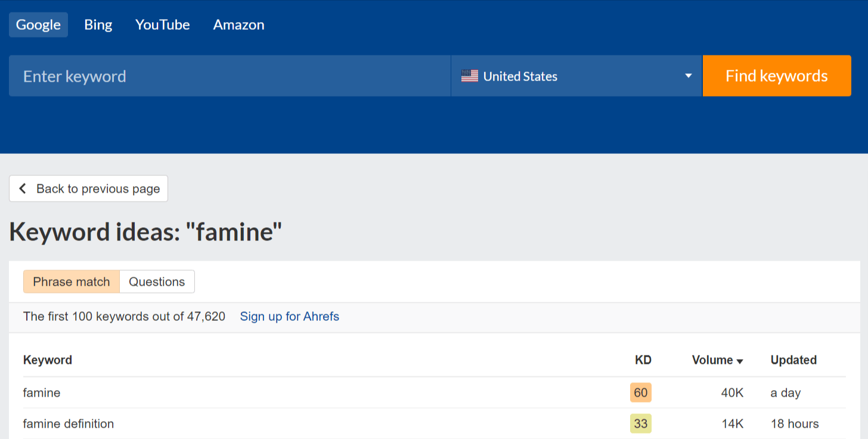Switch to the YouTube keyword source
Screen dimensions: 868x439
162,24
